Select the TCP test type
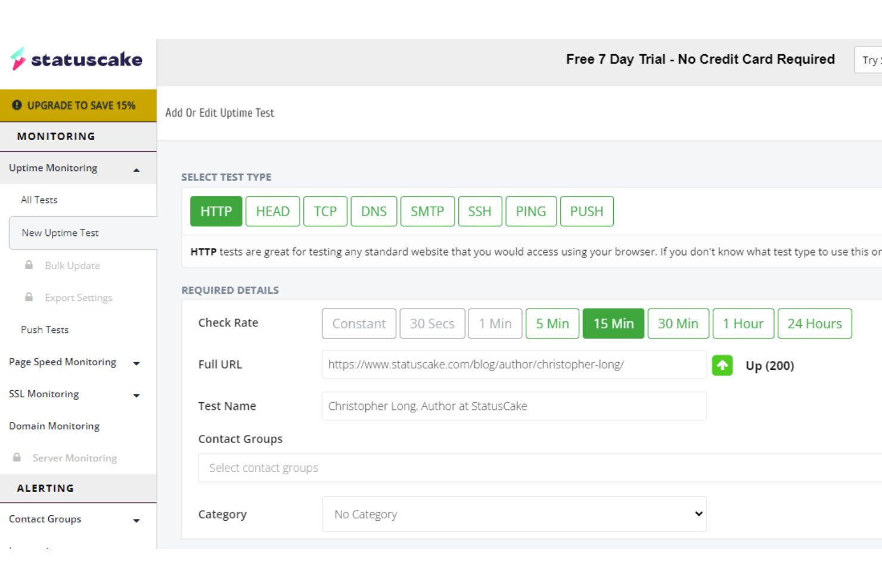882x588 pixels. 325,211
